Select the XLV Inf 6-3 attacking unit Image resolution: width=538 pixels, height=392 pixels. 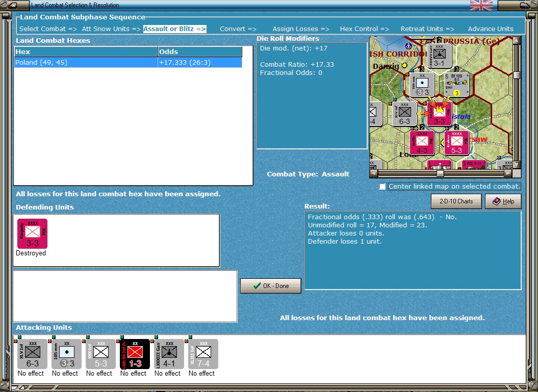pyautogui.click(x=32, y=354)
